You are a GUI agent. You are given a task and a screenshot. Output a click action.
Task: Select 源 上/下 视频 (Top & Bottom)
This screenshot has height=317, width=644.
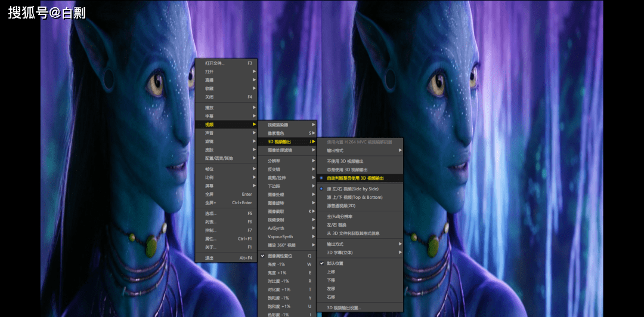[x=360, y=198]
